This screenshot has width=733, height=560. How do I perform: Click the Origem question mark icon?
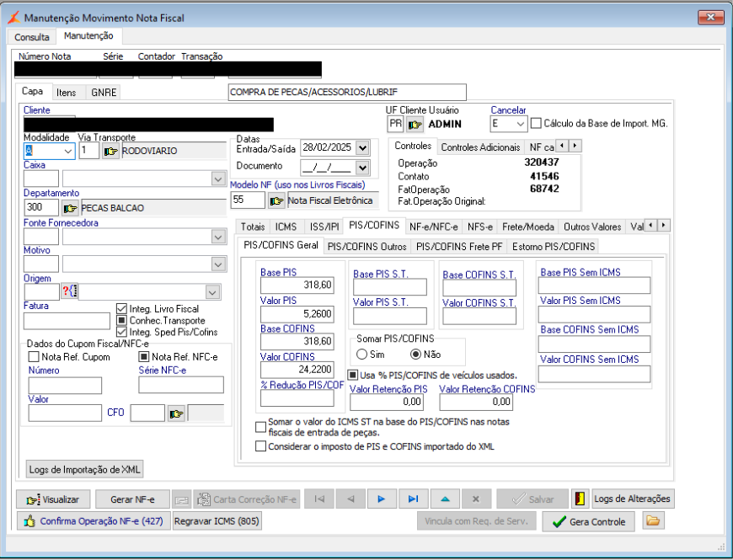[69, 291]
